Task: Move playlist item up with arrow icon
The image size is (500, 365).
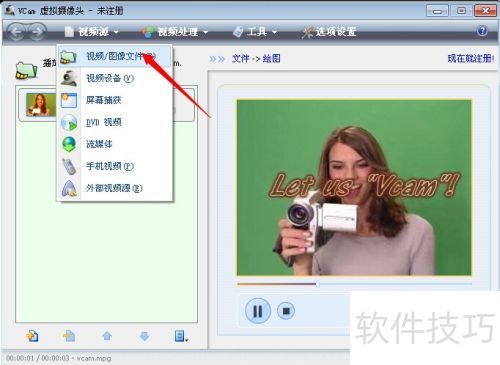Action: [107, 336]
